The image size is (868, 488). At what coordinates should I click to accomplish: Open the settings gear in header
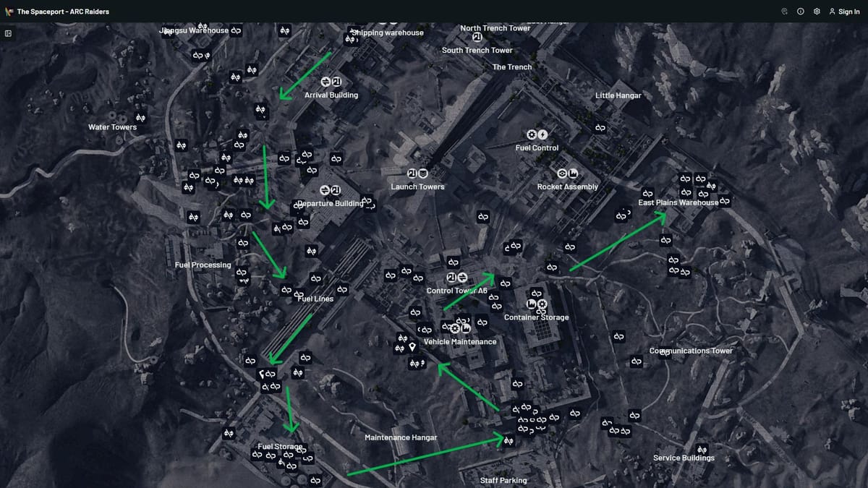(817, 12)
